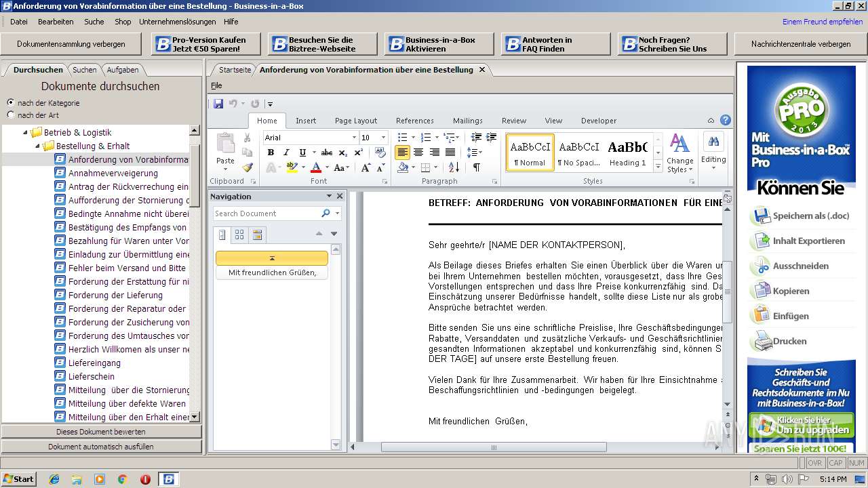Open Word Help question mark icon
The width and height of the screenshot is (868, 488).
coord(726,121)
